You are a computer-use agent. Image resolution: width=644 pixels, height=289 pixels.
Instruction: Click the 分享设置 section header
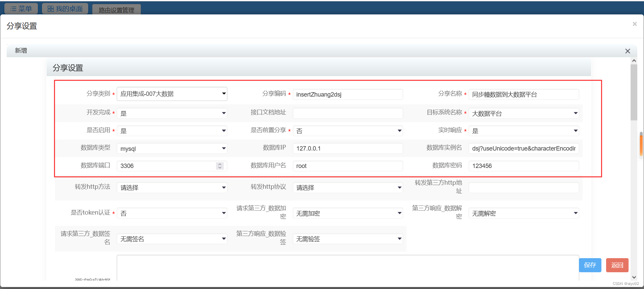point(319,68)
